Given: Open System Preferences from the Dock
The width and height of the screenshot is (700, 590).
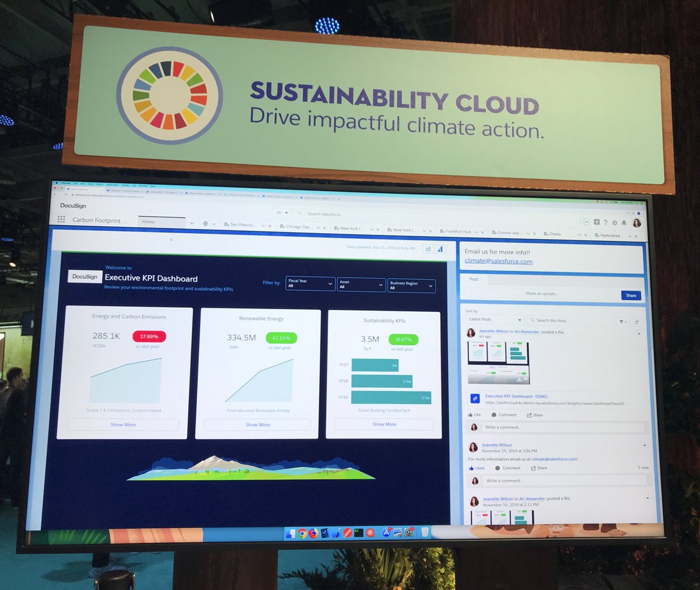Looking at the screenshot, I should click(x=409, y=532).
